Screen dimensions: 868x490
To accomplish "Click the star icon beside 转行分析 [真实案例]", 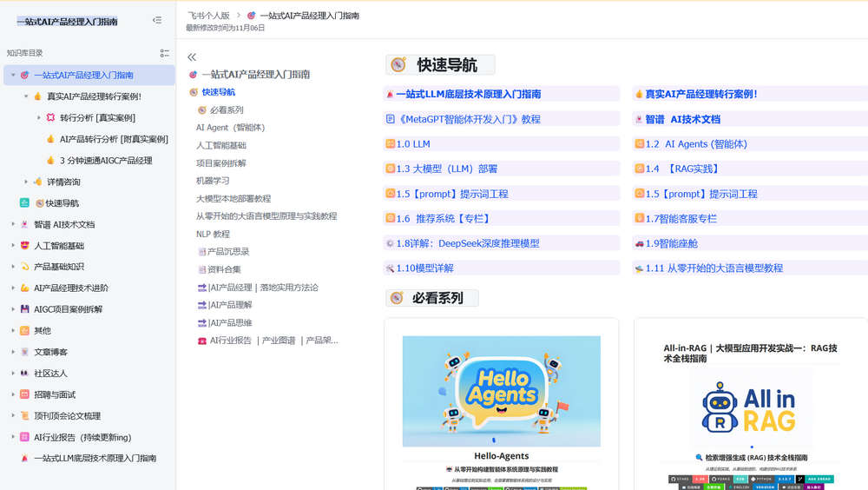I will click(50, 117).
